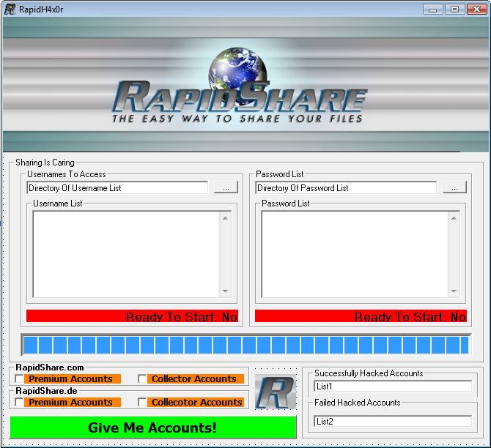This screenshot has height=448, width=491.
Task: Select the Failed Hacked Accounts List2 field
Action: [393, 422]
